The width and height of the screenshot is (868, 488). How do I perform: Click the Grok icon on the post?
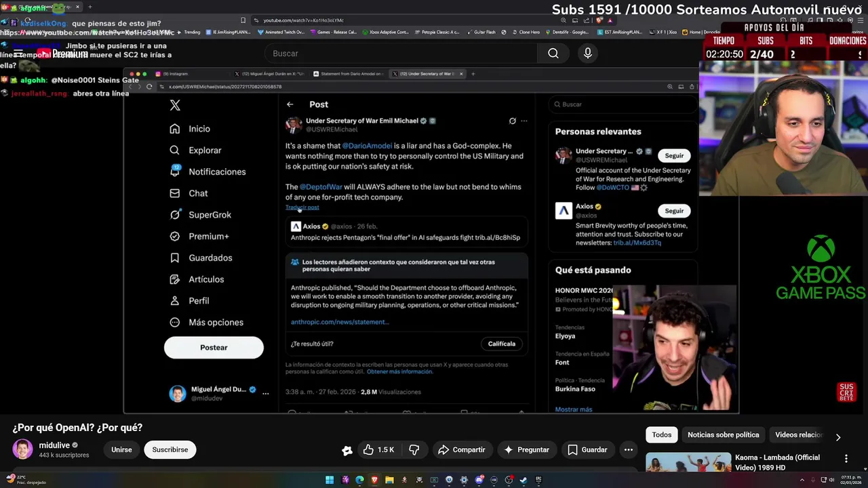512,121
